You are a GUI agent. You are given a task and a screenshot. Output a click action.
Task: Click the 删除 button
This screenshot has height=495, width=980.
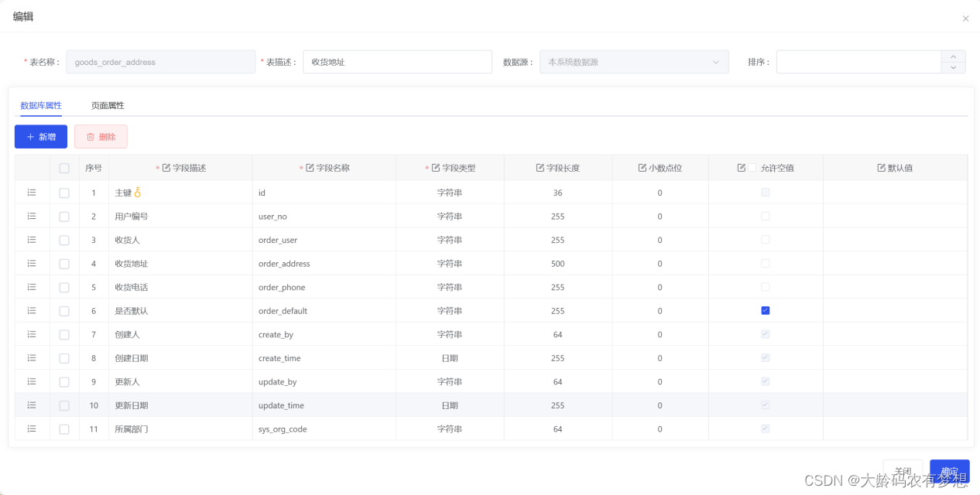pos(101,137)
